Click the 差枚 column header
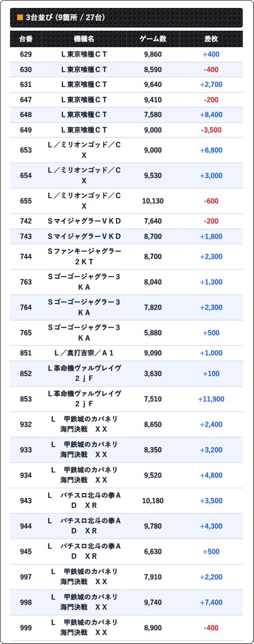The height and width of the screenshot is (644, 254). 211,39
